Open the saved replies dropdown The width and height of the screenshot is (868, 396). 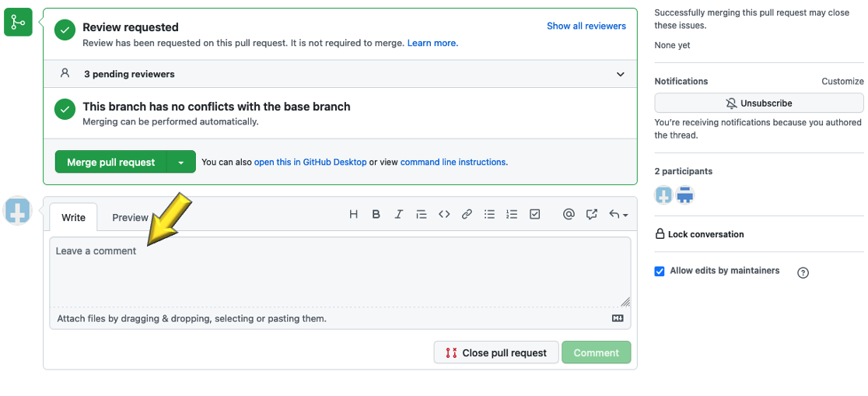(618, 215)
